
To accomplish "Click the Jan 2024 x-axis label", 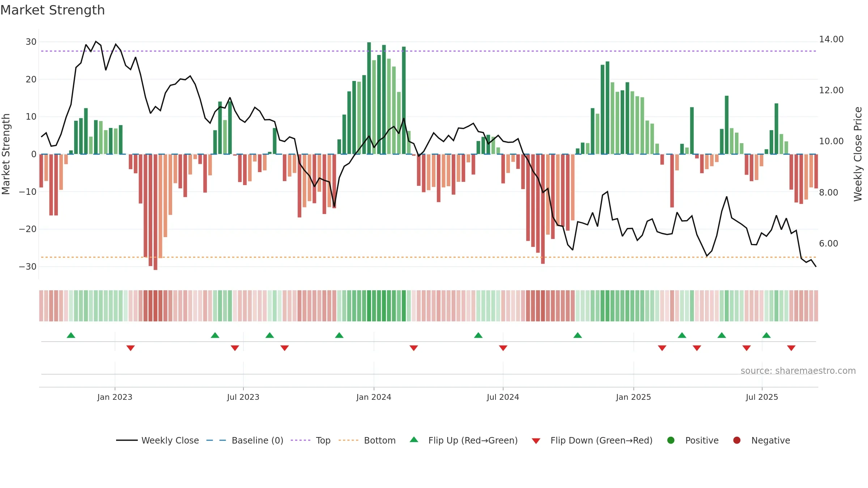I will coord(374,397).
